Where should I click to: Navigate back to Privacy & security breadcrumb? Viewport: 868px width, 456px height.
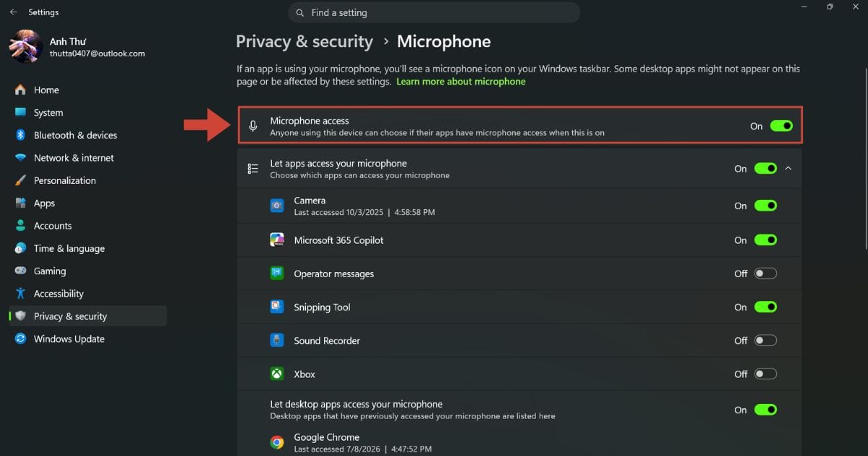[x=305, y=42]
